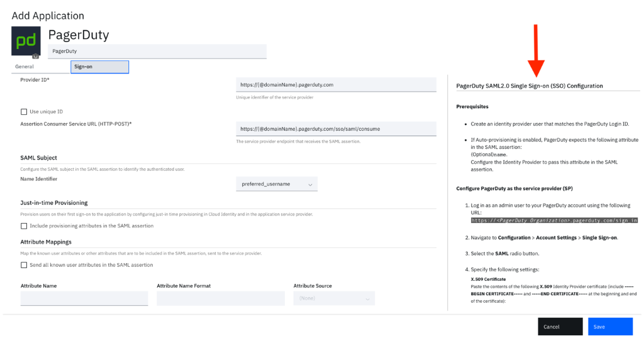This screenshot has height=341, width=644.
Task: Enable the Use unique ID checkbox
Action: 24,112
